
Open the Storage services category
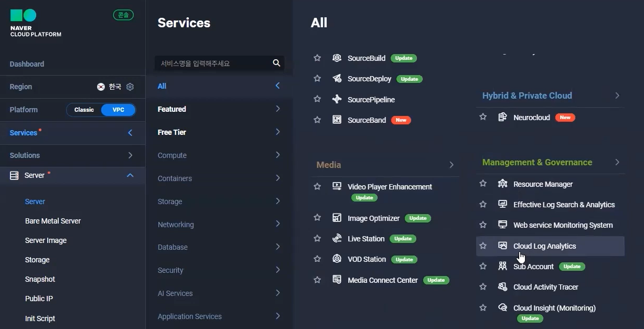point(219,201)
